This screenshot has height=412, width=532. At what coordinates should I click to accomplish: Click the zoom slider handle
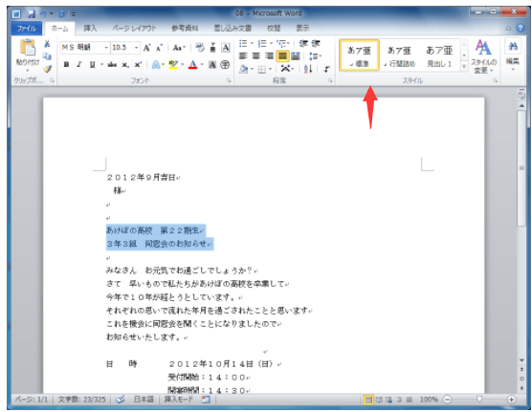point(479,400)
